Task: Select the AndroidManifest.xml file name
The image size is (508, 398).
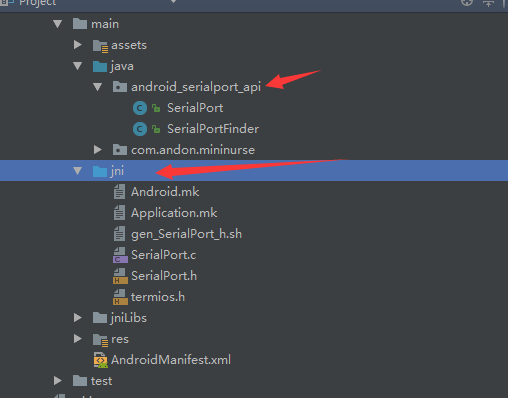Action: [x=171, y=360]
